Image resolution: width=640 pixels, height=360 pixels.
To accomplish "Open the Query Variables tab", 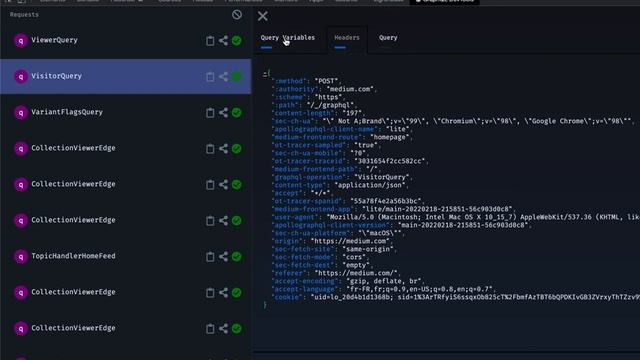I will (288, 38).
